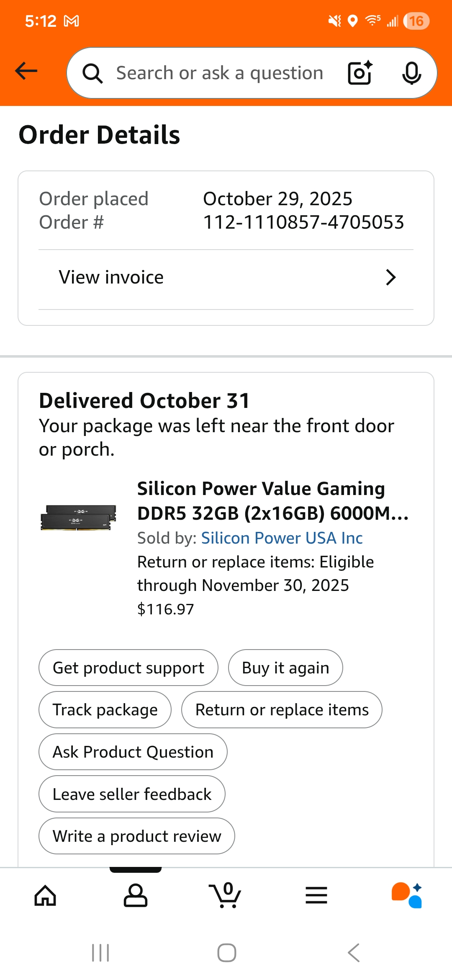Open the account profile tab
Screen dimensions: 452x980
[136, 895]
